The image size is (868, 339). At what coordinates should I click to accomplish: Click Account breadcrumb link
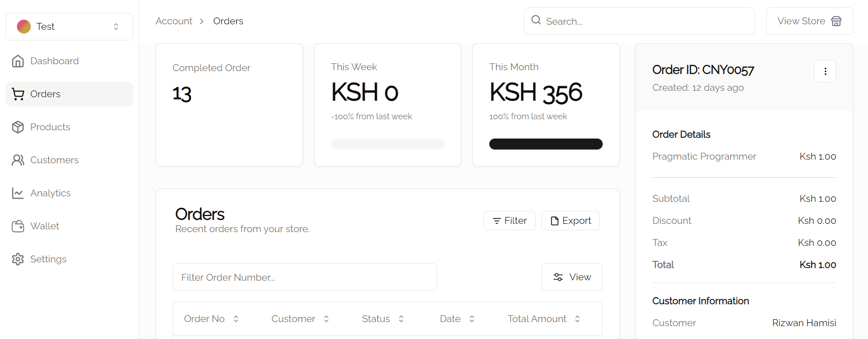174,21
